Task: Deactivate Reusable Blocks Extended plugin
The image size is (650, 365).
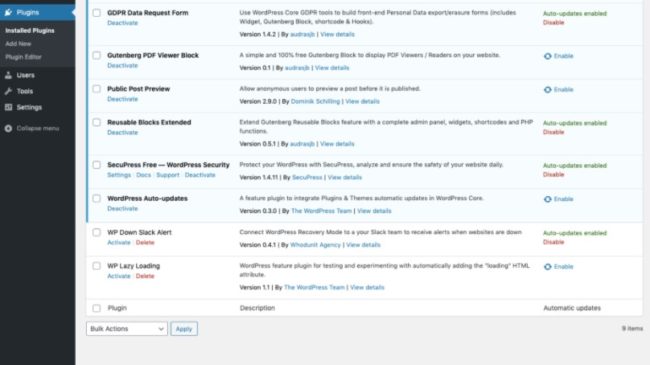Action: 122,133
